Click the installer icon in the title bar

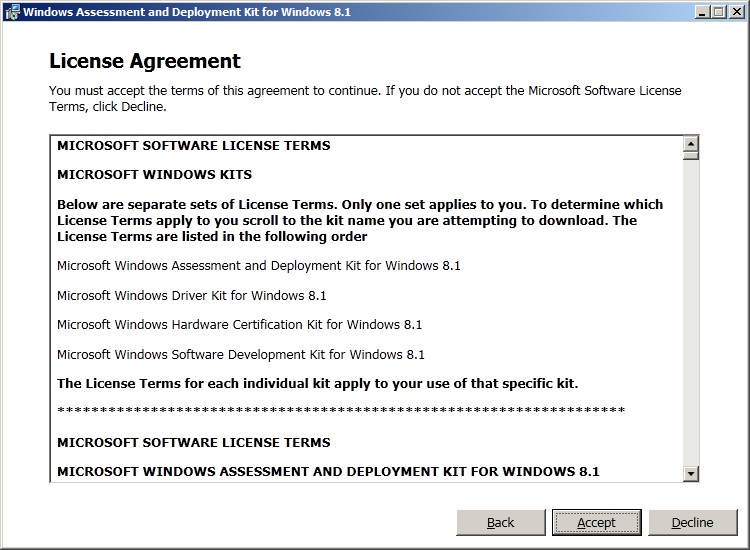11,12
